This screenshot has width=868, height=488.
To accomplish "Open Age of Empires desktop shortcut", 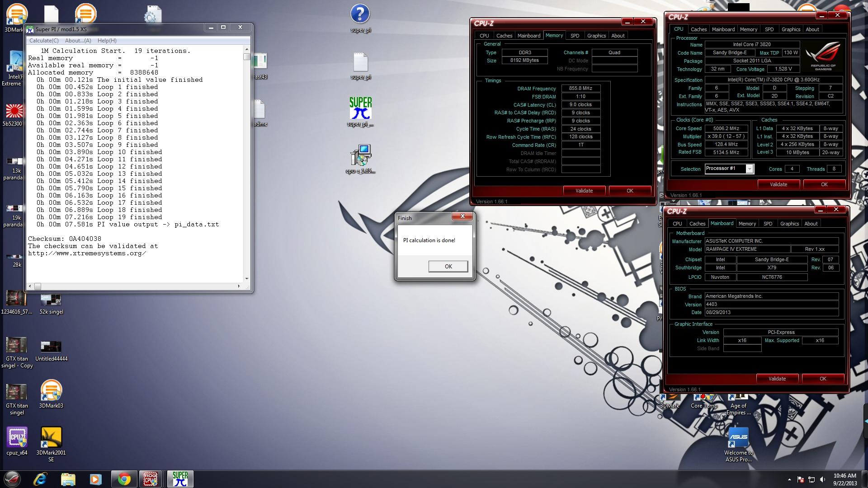I will 738,404.
